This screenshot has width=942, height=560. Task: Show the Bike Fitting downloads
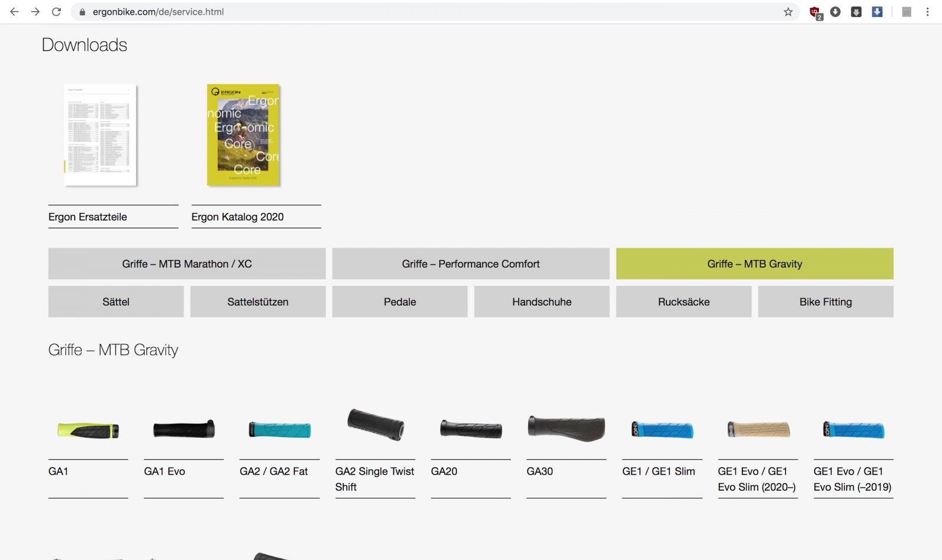(825, 302)
